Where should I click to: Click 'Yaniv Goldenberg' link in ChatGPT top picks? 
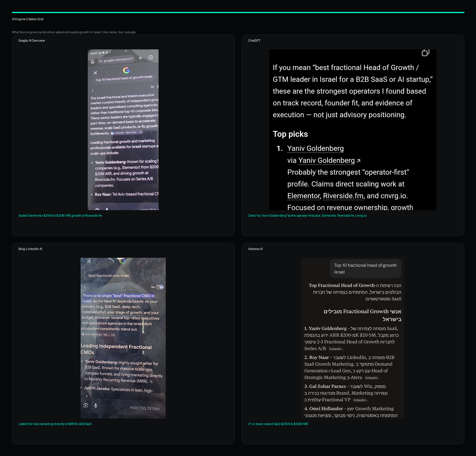(x=315, y=149)
